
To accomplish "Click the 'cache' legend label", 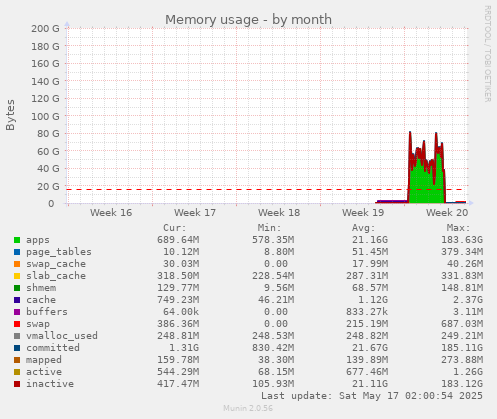I will point(41,300).
